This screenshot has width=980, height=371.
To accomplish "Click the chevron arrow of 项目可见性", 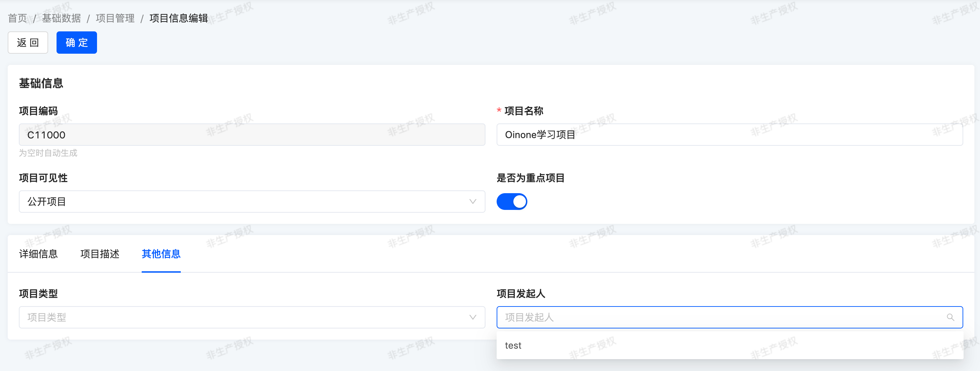I will 473,202.
